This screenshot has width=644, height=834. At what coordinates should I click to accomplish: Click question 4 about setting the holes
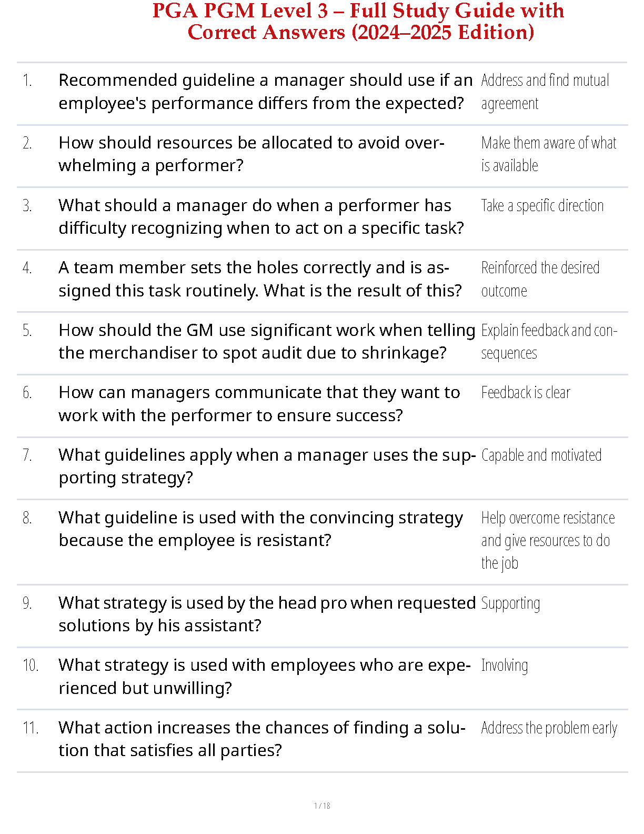pos(260,279)
